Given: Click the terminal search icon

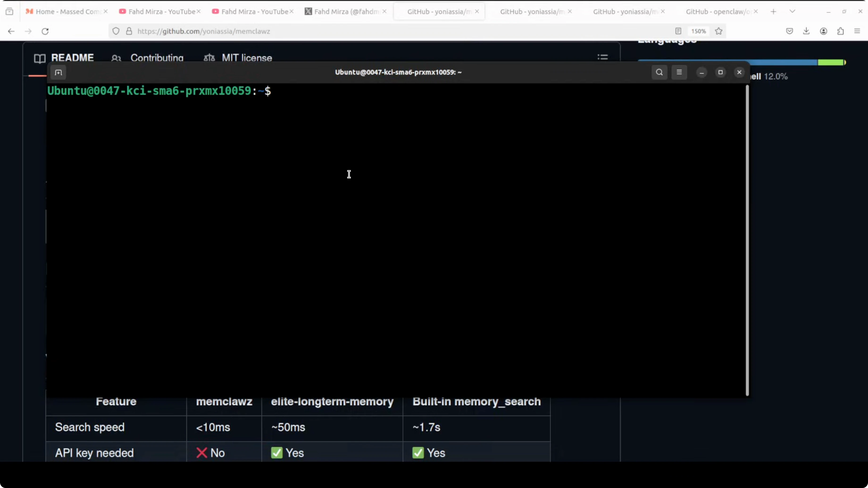Looking at the screenshot, I should tap(659, 72).
